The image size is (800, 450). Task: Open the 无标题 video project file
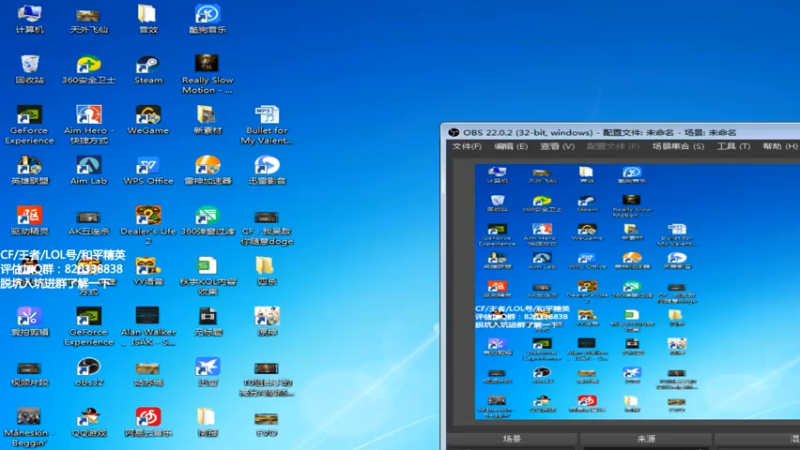207,322
